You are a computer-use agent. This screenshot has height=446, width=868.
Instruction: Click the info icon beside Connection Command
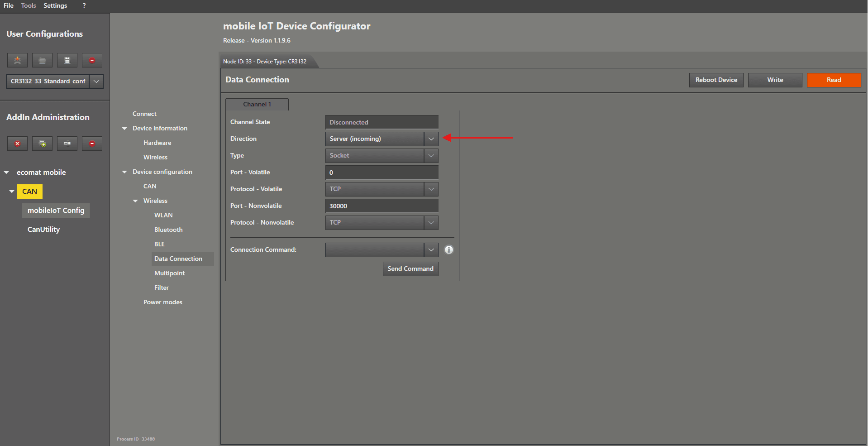coord(448,250)
